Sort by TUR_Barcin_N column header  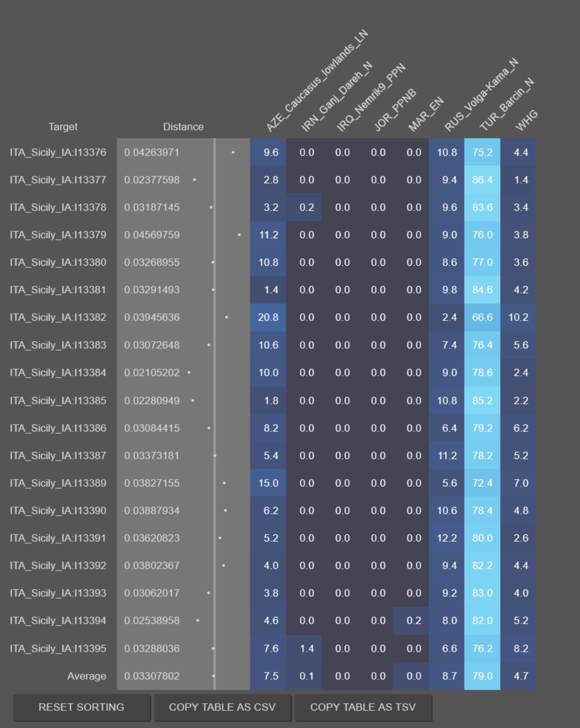click(506, 104)
